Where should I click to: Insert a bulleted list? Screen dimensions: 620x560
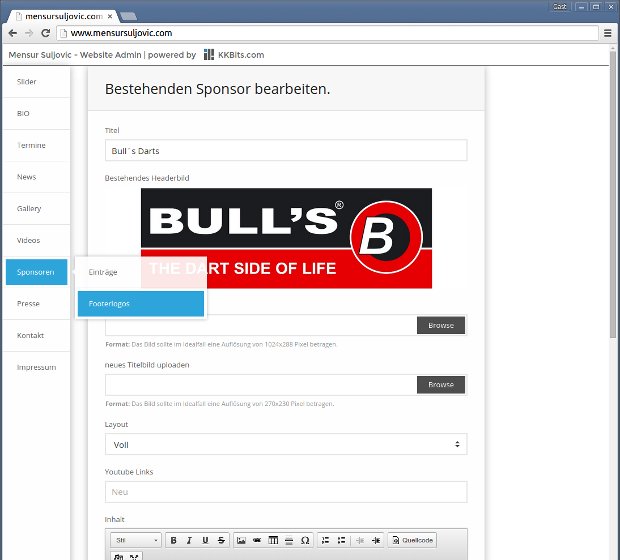341,540
